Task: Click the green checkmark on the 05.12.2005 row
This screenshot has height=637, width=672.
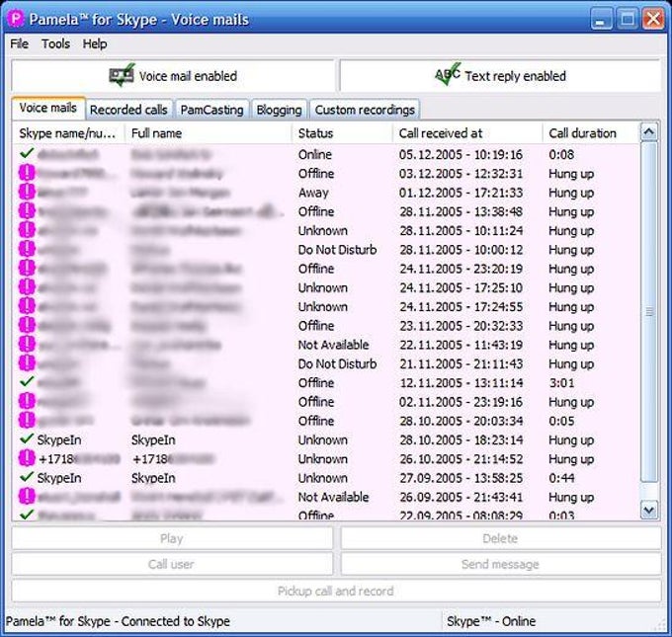Action: pyautogui.click(x=27, y=153)
